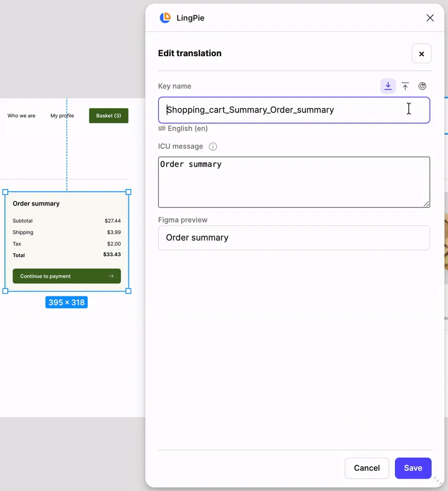
Task: Click the Figma preview label
Action: click(183, 220)
